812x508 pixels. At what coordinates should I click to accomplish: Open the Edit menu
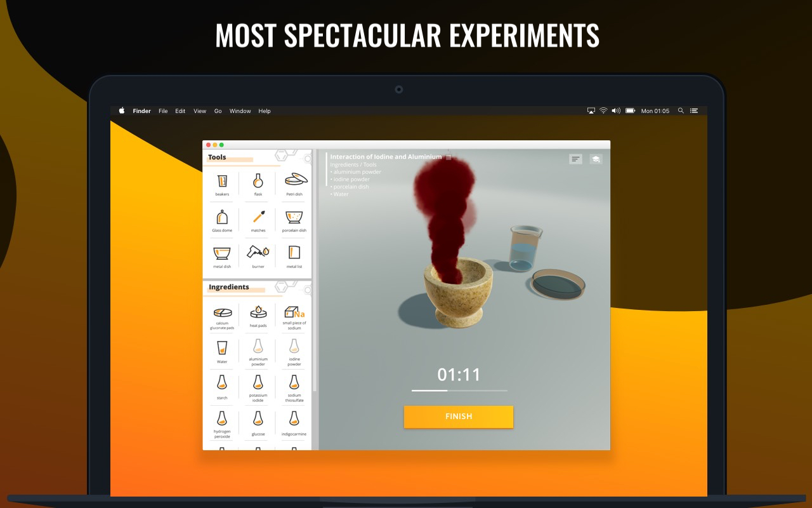(181, 111)
